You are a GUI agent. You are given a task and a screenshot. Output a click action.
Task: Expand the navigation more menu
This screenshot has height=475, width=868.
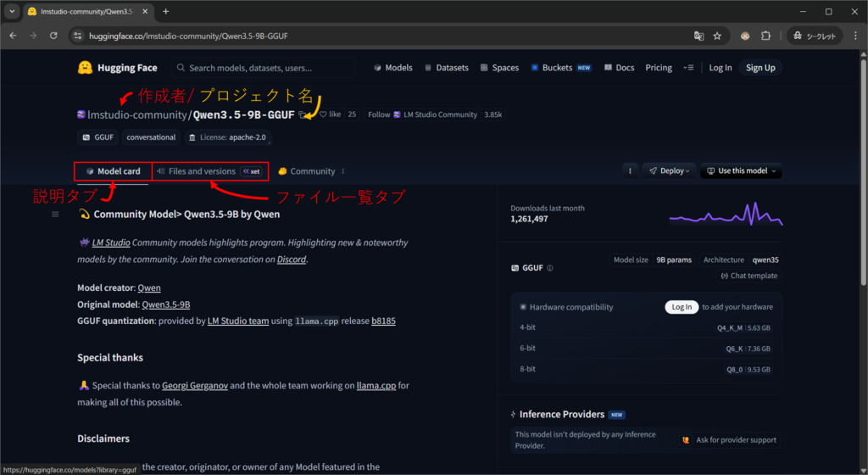(687, 68)
